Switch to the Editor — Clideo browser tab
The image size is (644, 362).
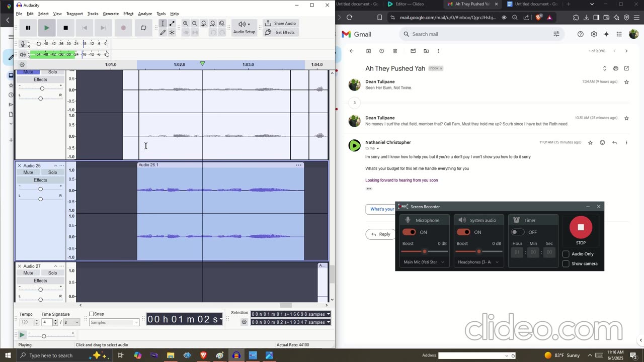tap(410, 4)
